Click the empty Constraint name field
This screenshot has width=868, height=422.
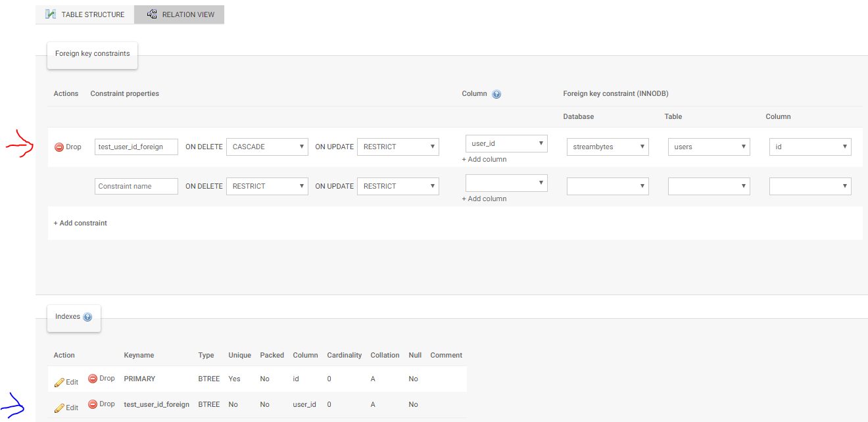[x=136, y=186]
